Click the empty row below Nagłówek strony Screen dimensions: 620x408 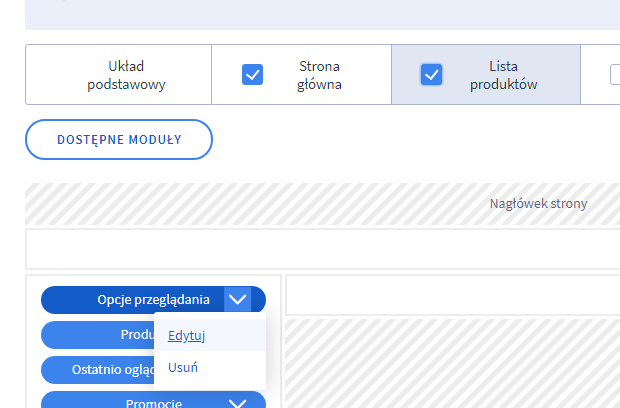(322, 249)
